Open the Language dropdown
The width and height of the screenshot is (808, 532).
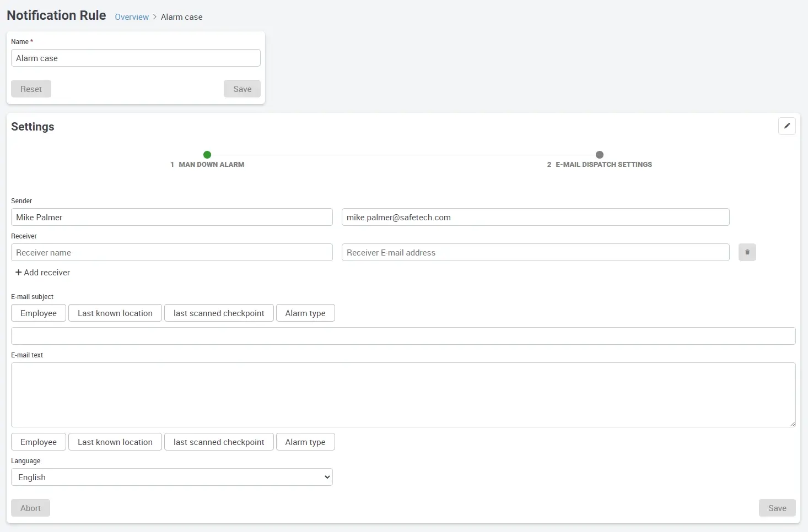pos(172,477)
